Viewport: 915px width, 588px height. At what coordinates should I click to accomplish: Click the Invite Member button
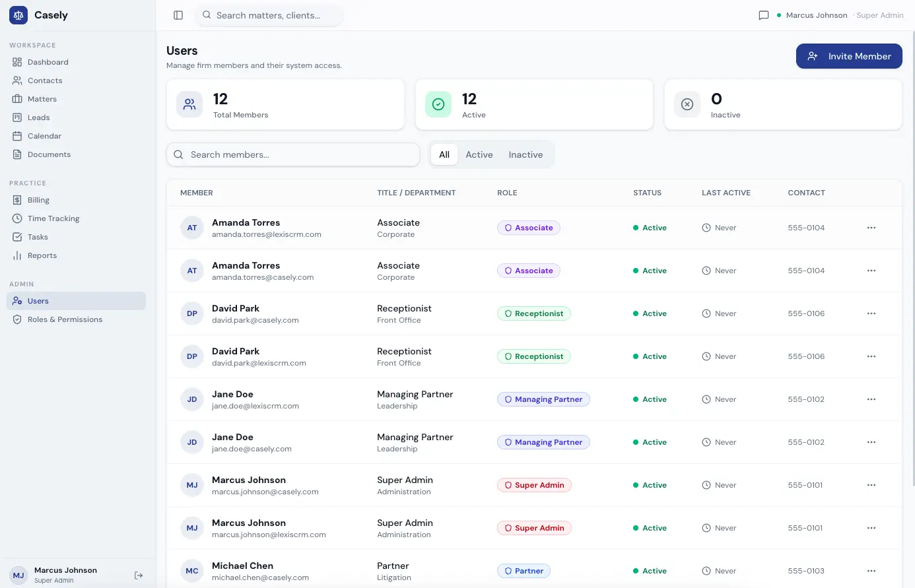(849, 56)
